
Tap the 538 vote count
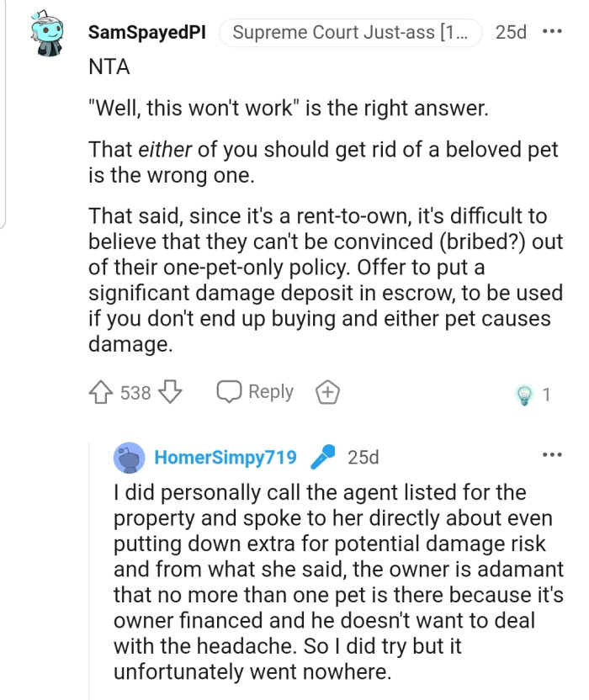135,393
